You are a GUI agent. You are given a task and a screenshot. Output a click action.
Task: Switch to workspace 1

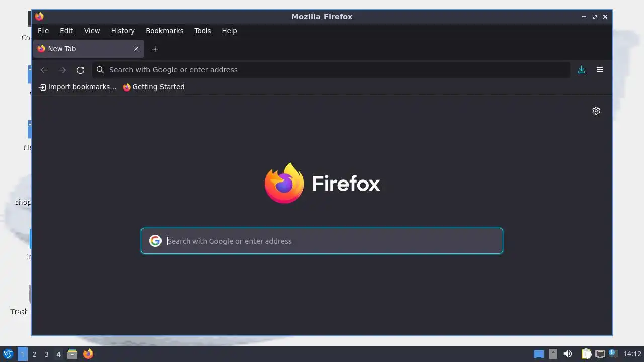click(23, 354)
